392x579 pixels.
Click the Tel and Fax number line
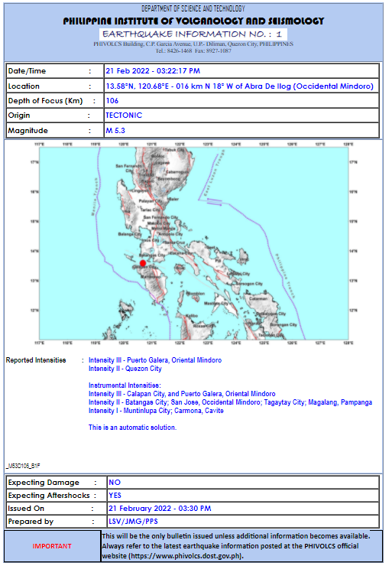193,50
